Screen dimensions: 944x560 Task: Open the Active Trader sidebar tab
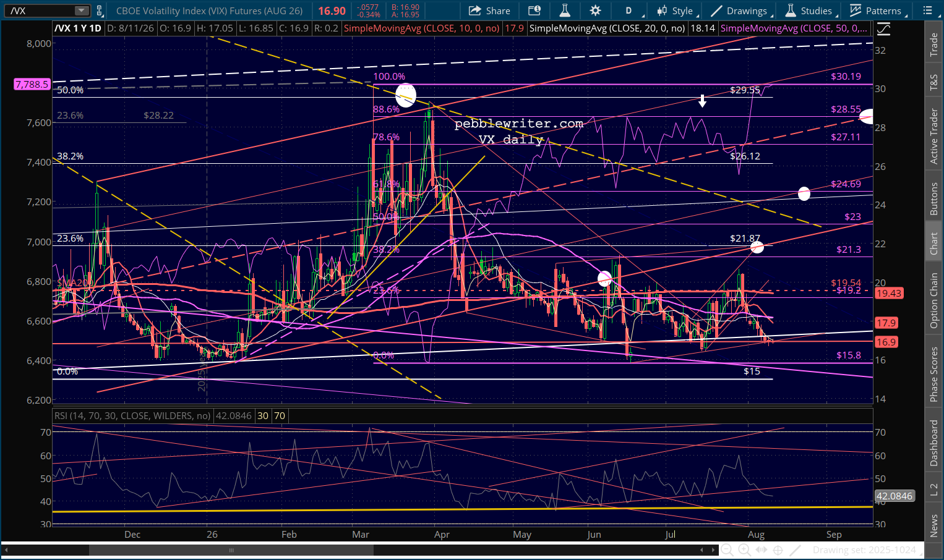(933, 136)
